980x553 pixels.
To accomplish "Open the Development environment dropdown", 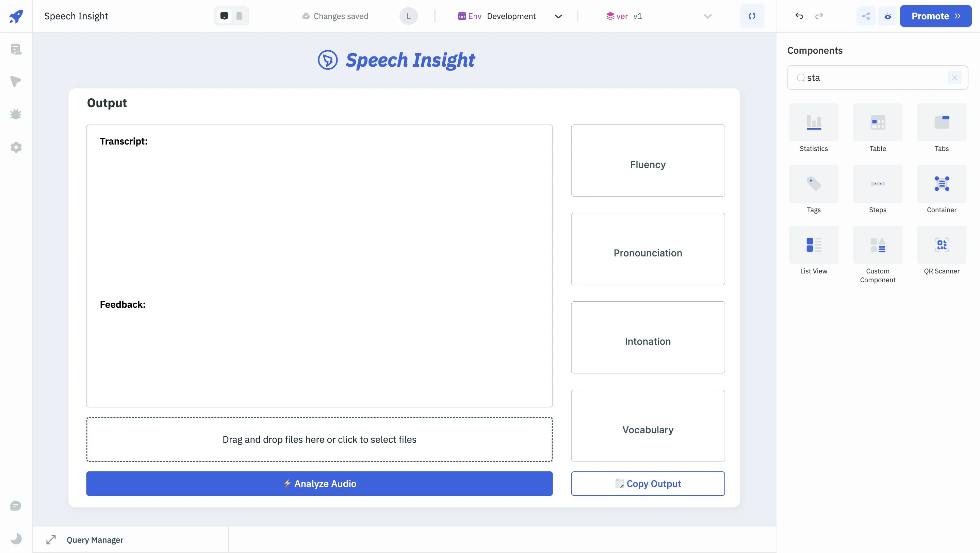I will [x=558, y=16].
